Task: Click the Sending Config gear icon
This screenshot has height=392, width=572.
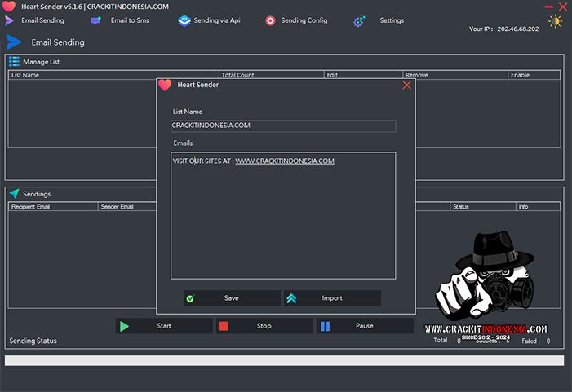Action: pos(270,20)
